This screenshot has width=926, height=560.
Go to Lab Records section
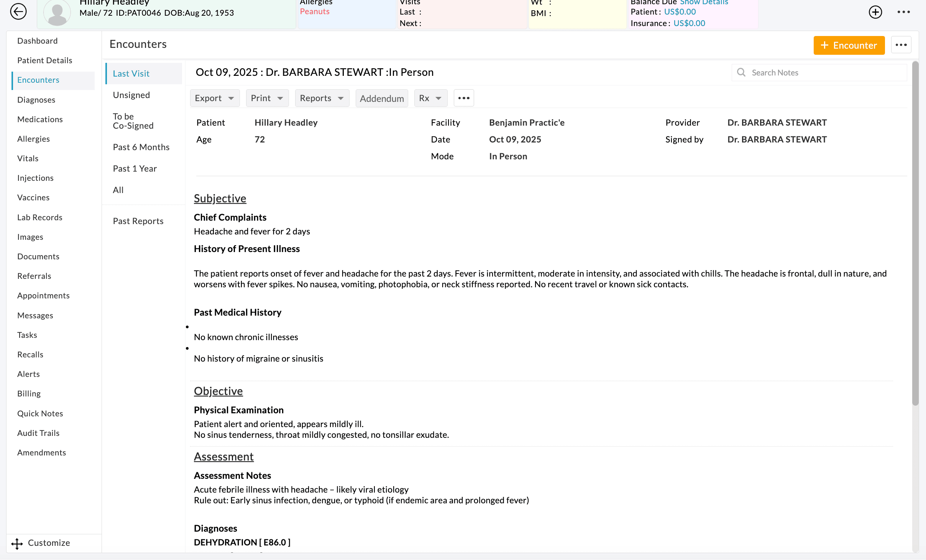click(x=39, y=217)
